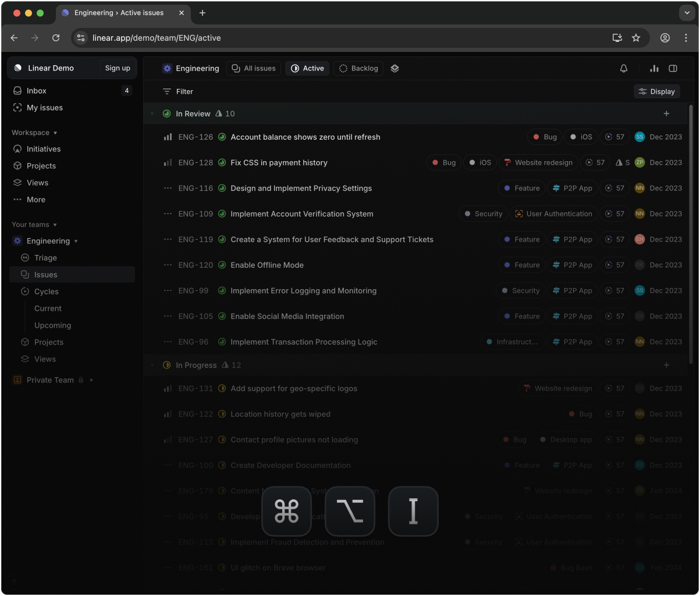
Task: Add a new issue to In Review group
Action: (x=666, y=113)
